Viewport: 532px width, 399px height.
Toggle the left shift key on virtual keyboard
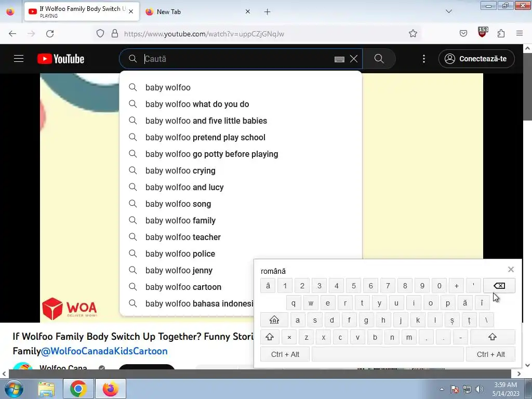click(270, 337)
